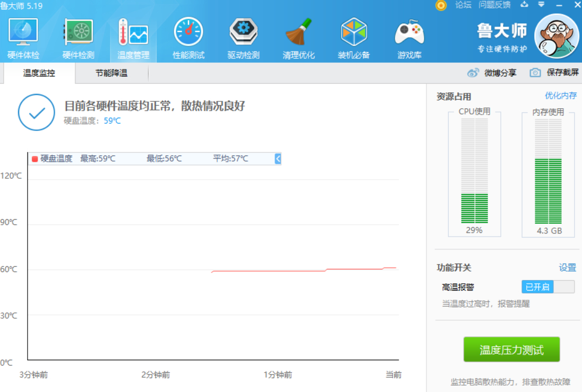Open the title bar dropdown menu arrow
This screenshot has width=582, height=392.
click(x=541, y=4)
